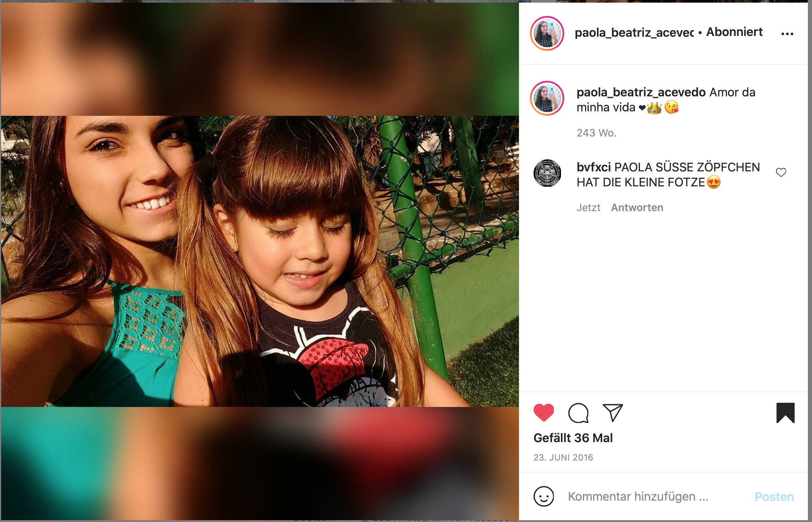Visit the bvfxci username profile
The width and height of the screenshot is (812, 522).
pos(594,167)
